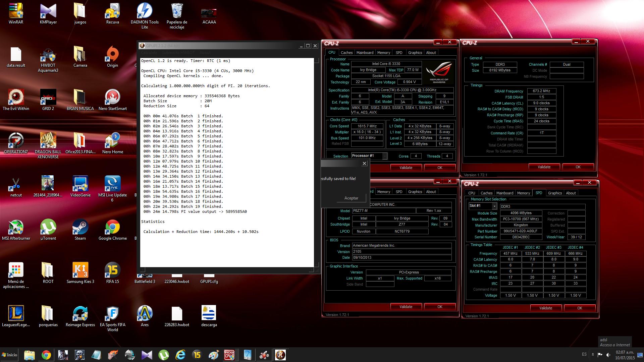This screenshot has width=644, height=362.
Task: Open Calculate menu in GPUPI
Action: point(149,53)
